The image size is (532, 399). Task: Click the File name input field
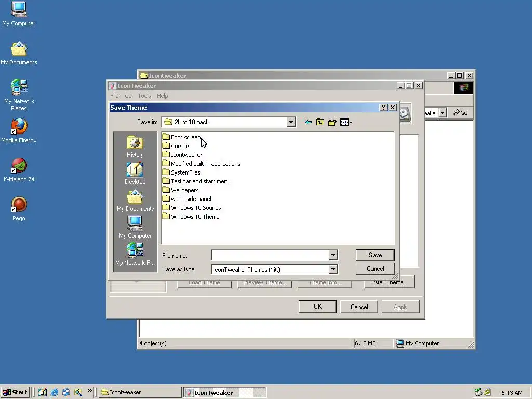pyautogui.click(x=270, y=255)
